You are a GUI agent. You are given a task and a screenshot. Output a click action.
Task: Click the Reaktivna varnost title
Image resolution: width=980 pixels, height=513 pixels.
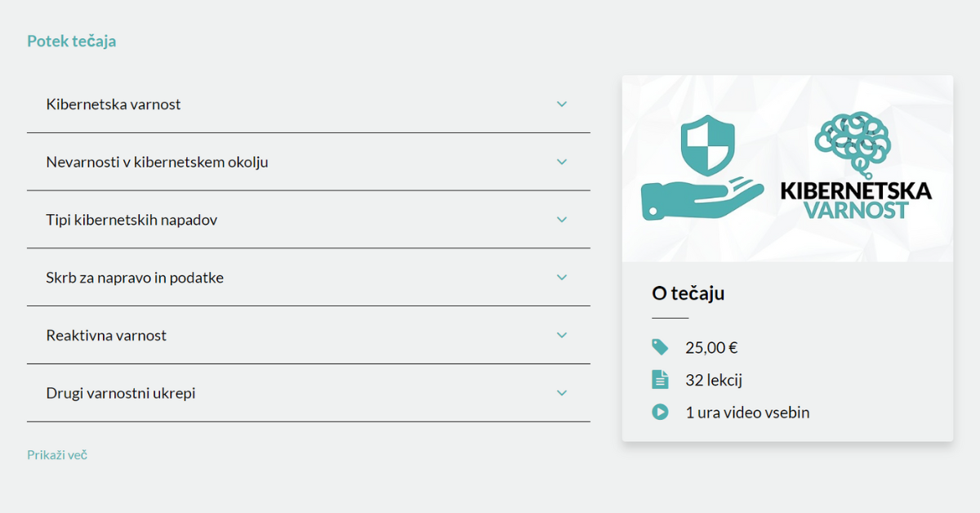point(106,335)
